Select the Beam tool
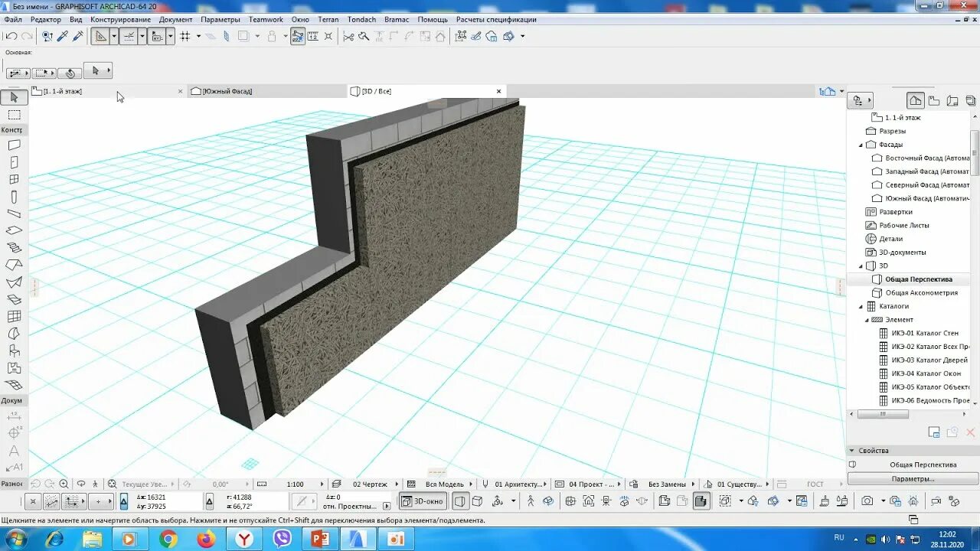The image size is (980, 551). pos(14,214)
